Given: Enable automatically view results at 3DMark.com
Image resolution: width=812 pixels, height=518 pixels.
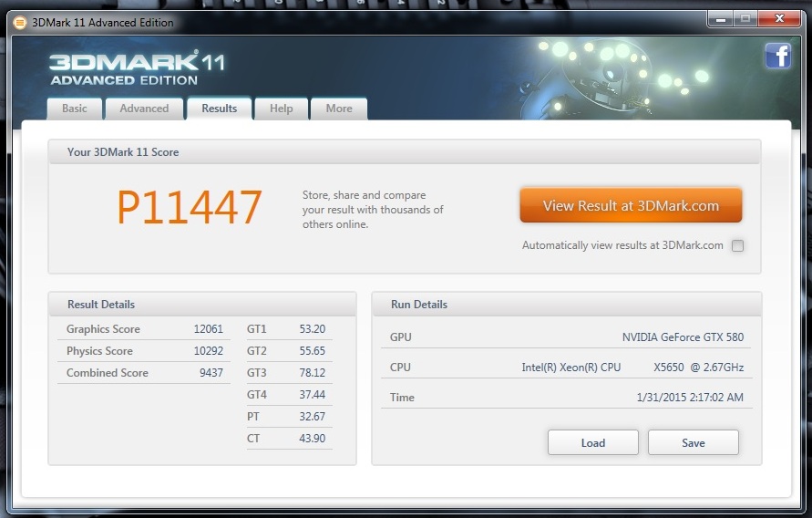Looking at the screenshot, I should [737, 245].
